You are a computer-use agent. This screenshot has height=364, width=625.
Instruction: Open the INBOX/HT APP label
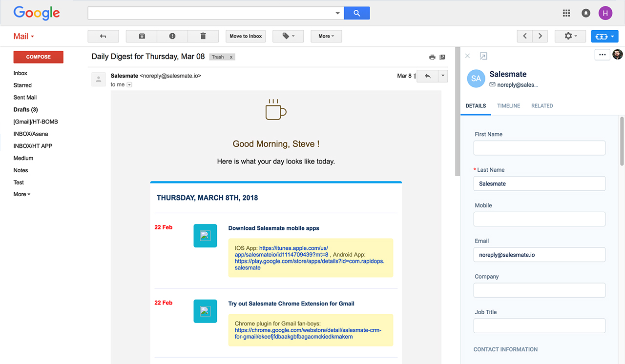pyautogui.click(x=33, y=146)
